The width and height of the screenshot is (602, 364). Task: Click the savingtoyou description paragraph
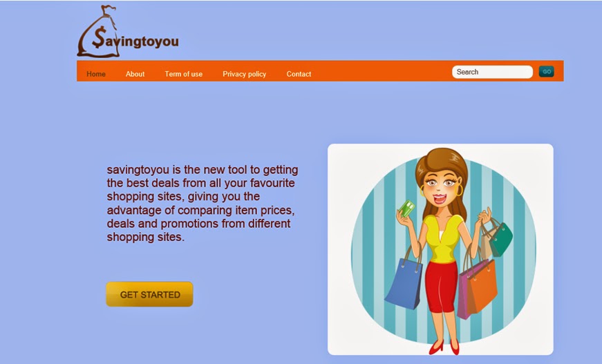(x=203, y=203)
